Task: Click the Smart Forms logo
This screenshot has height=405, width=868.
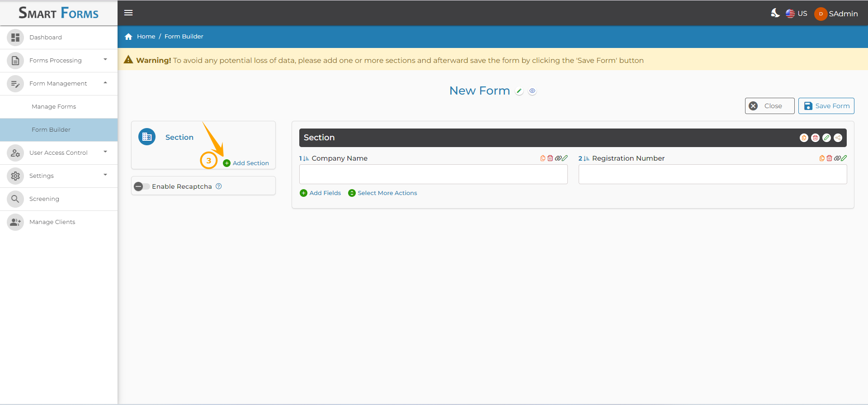Action: coord(58,13)
